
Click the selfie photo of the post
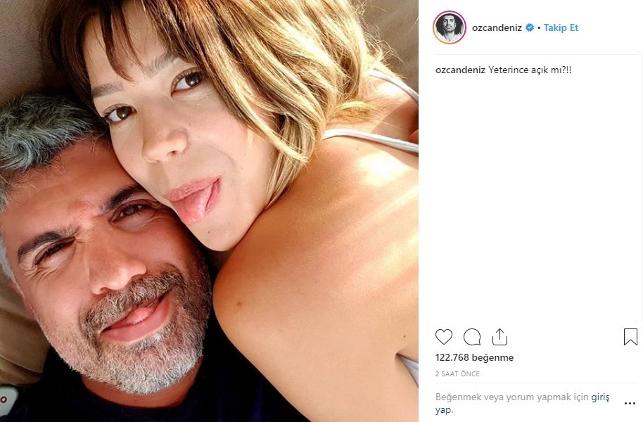209,211
